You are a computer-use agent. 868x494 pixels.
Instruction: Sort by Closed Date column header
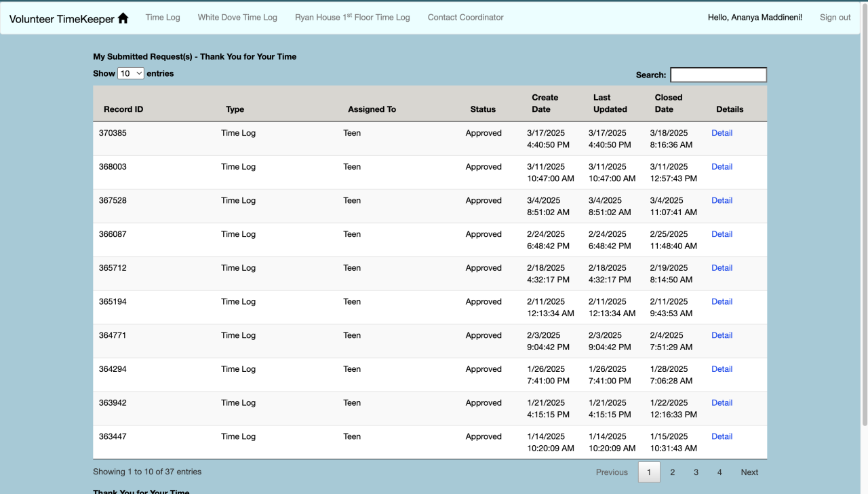click(668, 103)
